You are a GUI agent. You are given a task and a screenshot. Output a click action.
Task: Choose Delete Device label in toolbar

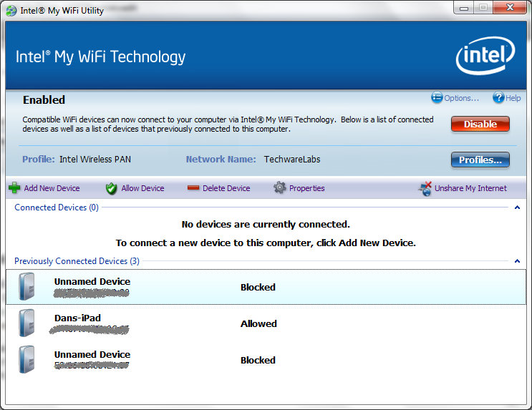(226, 188)
